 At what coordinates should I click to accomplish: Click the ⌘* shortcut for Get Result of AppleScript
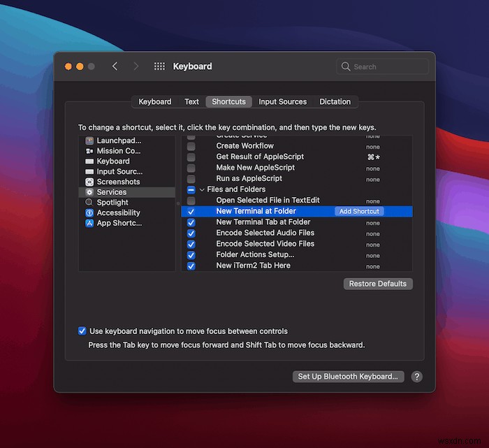coord(373,157)
